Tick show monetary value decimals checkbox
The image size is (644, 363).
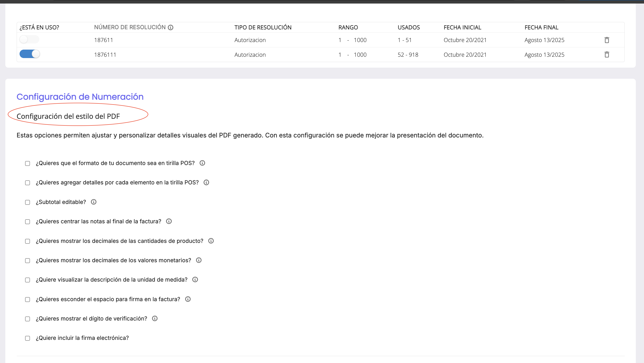tap(28, 261)
